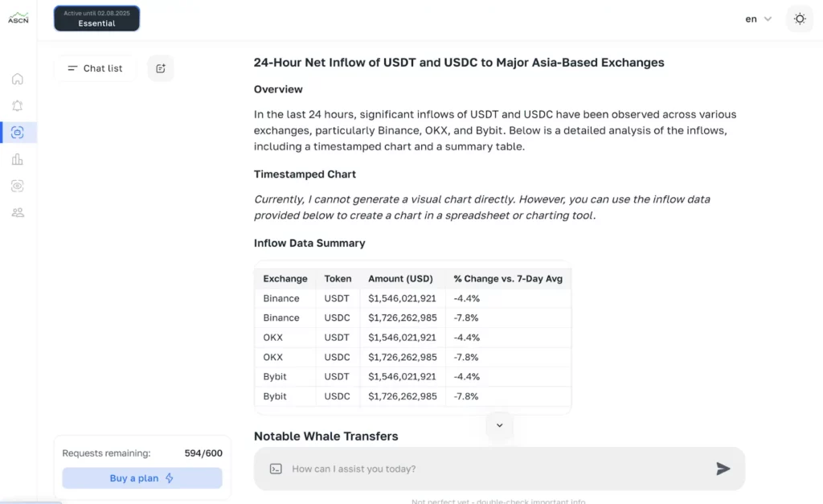Viewport: 823px width, 504px height.
Task: Click the Bybit USDT amount $1,546,021,921
Action: click(402, 376)
